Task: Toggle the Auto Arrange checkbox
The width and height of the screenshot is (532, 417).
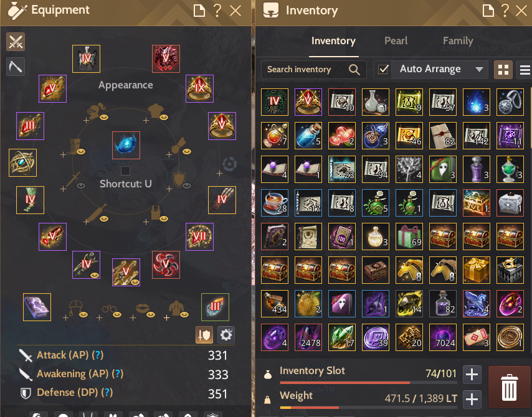Action: click(x=383, y=70)
